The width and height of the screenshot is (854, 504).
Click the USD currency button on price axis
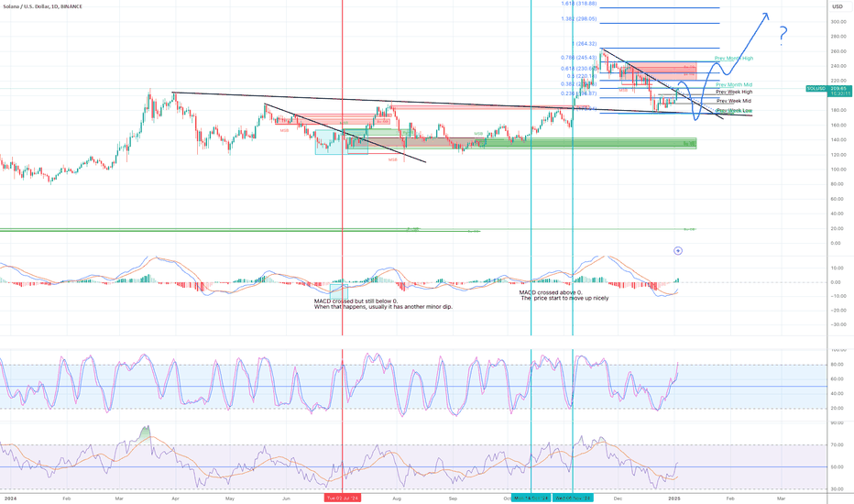click(x=838, y=6)
